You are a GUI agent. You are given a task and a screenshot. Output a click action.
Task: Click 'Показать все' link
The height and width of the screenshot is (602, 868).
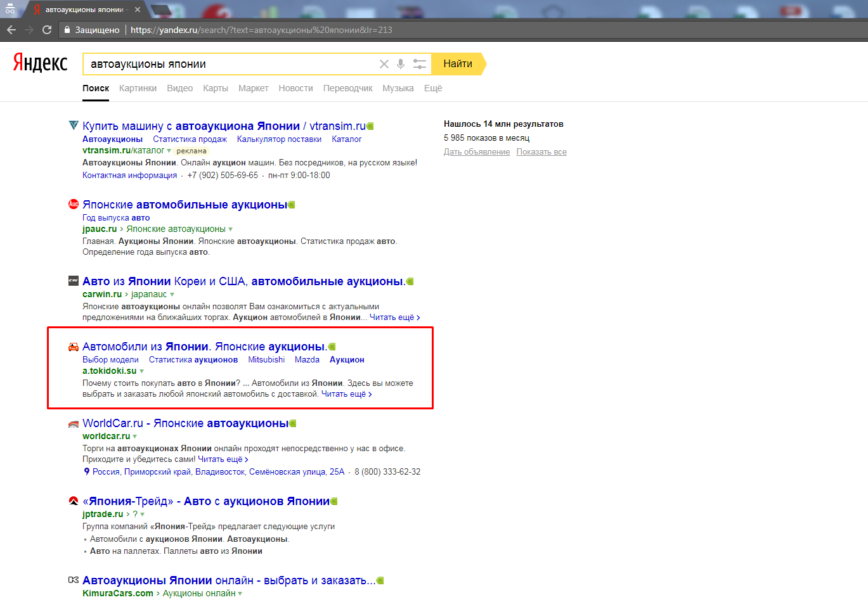(x=541, y=151)
